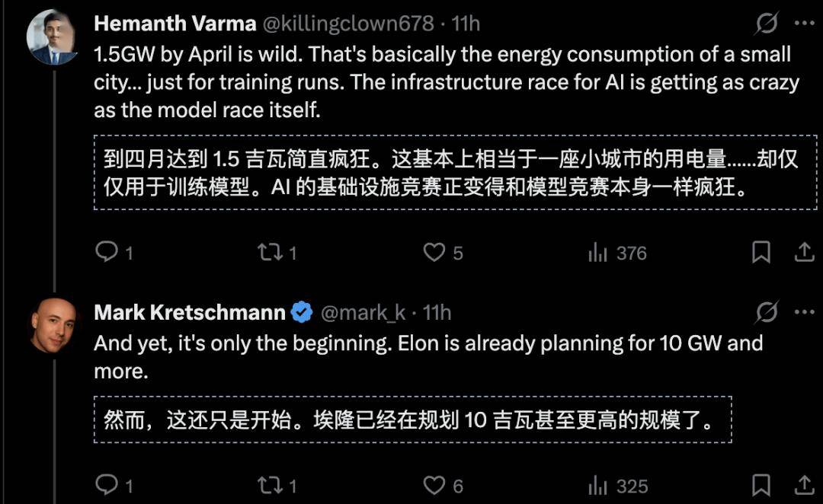
Task: Reply to Mark Kretschmann's tweet
Action: point(107,484)
